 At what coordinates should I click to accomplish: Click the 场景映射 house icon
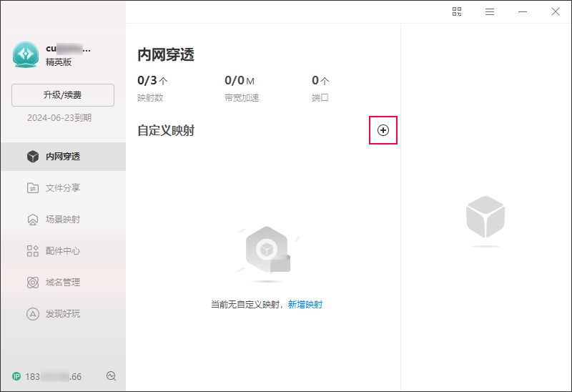(x=33, y=220)
